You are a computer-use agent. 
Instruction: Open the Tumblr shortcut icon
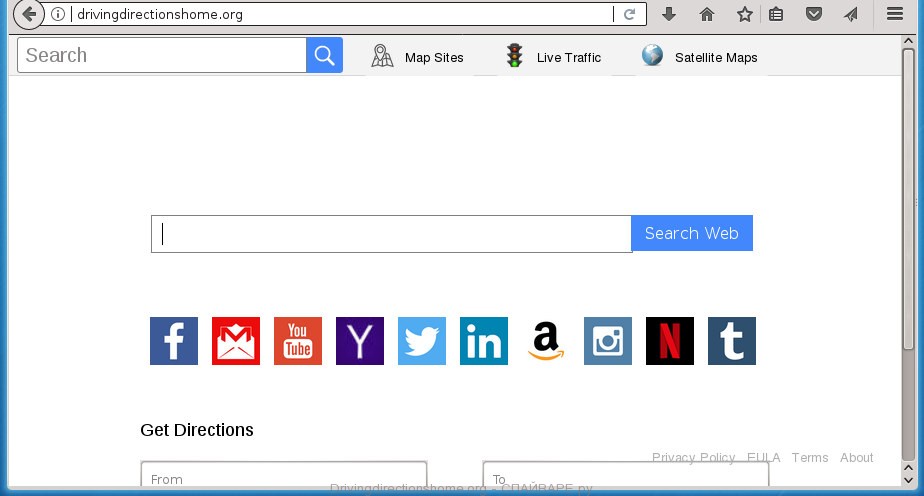732,341
